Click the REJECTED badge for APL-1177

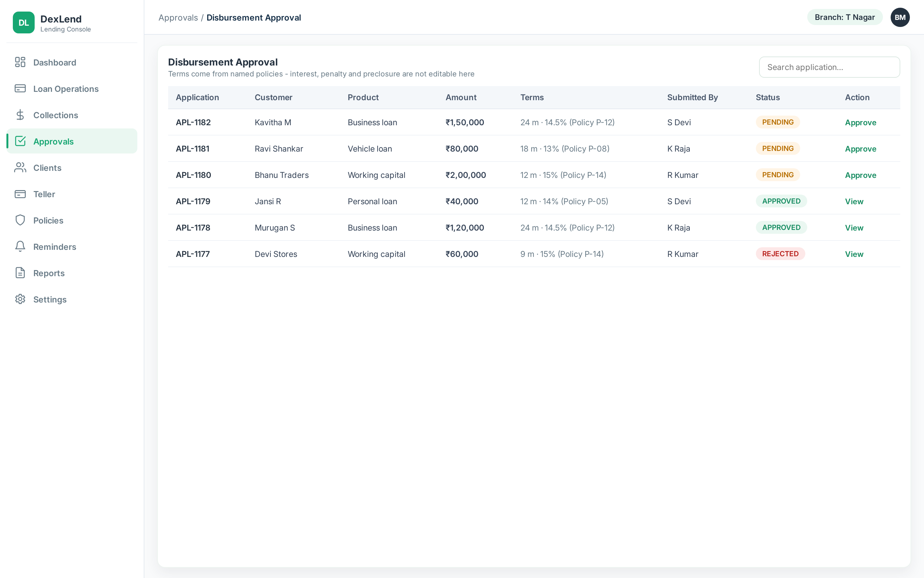pos(780,254)
